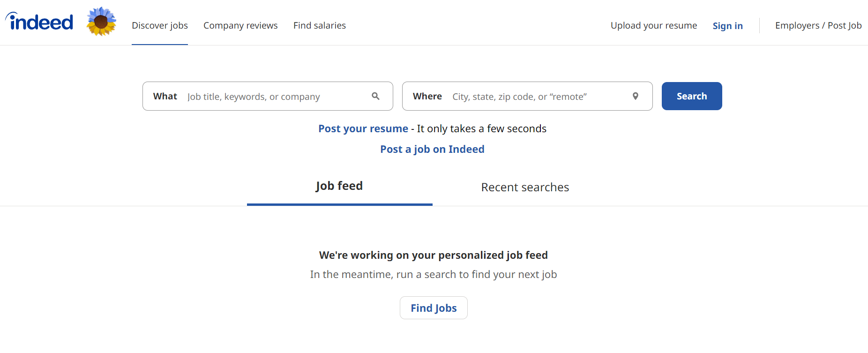This screenshot has height=353, width=868.
Task: Open Employers / Post Job
Action: 818,25
